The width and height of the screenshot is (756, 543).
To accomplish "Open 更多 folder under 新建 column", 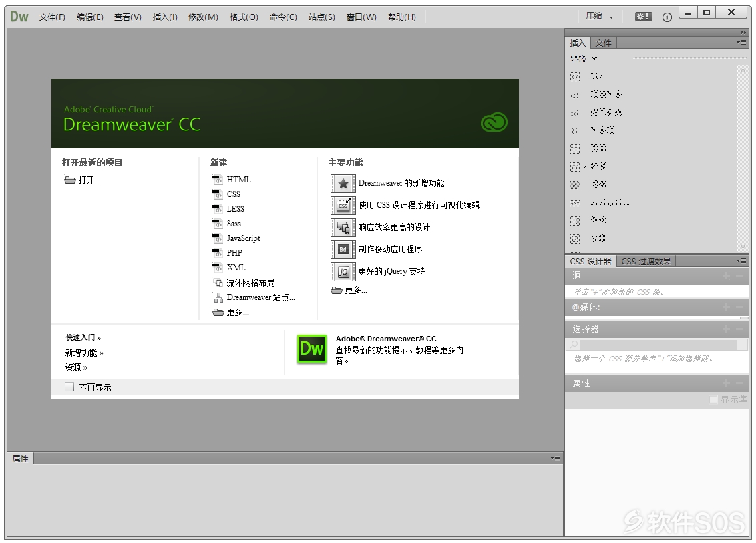I will pyautogui.click(x=231, y=312).
